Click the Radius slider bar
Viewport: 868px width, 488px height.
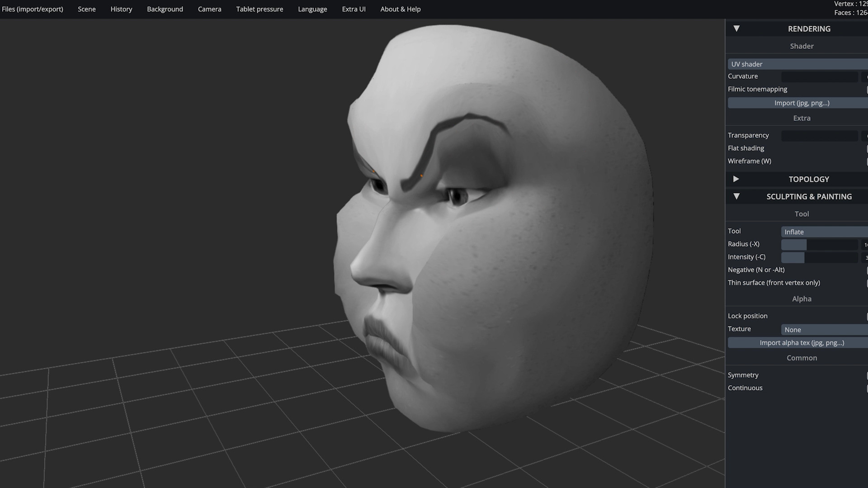[819, 245]
